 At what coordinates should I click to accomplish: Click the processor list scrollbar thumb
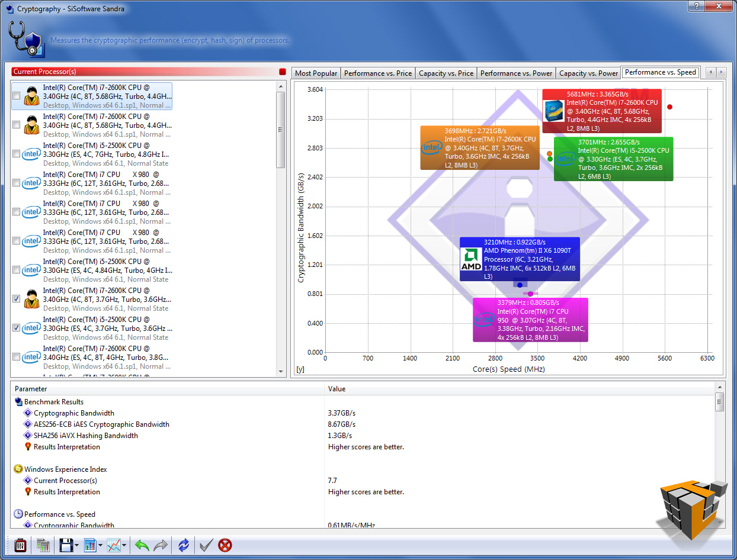281,130
